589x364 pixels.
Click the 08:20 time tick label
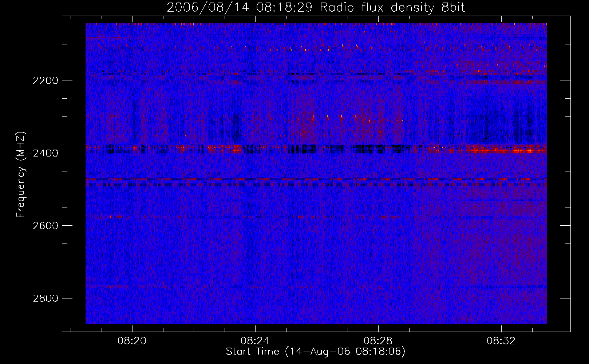[x=132, y=341]
